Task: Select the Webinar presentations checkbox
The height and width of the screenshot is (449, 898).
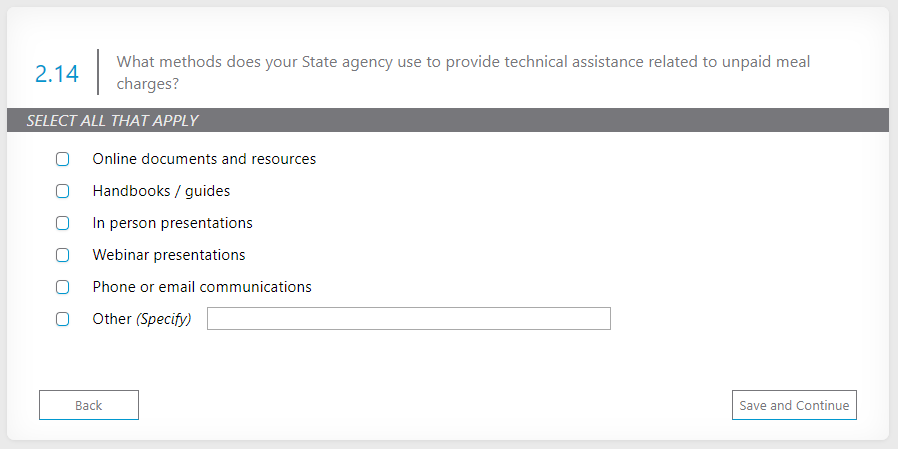Action: click(x=63, y=255)
